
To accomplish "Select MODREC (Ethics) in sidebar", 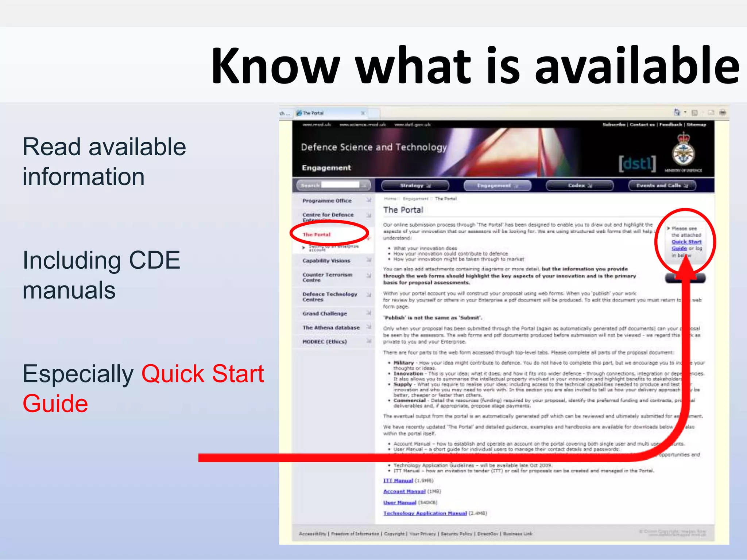I will (325, 342).
